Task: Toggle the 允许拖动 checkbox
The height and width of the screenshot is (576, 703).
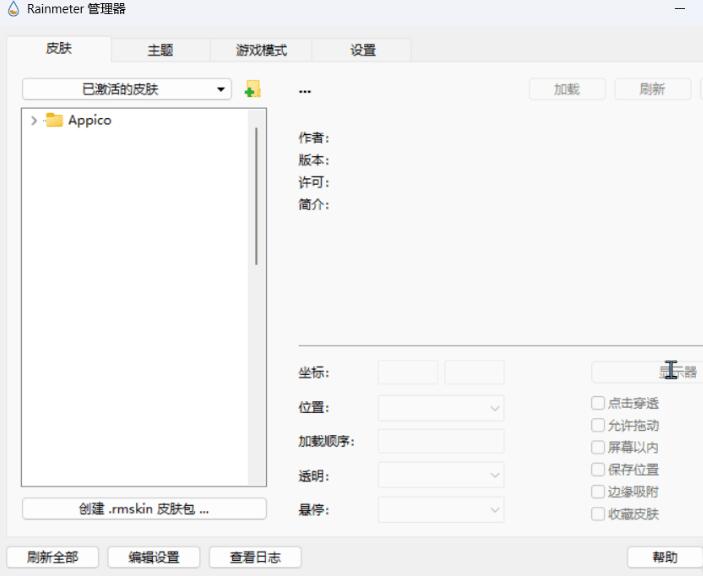Action: click(x=598, y=425)
